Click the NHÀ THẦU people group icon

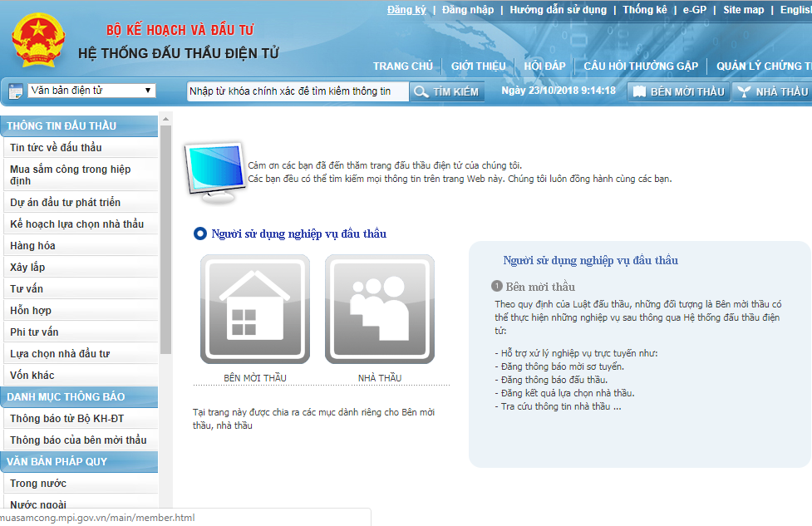(380, 309)
